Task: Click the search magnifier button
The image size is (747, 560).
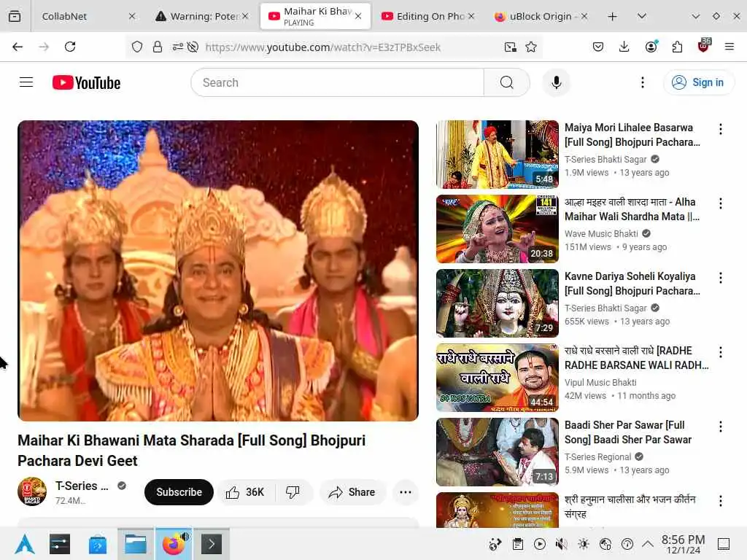Action: pyautogui.click(x=507, y=82)
